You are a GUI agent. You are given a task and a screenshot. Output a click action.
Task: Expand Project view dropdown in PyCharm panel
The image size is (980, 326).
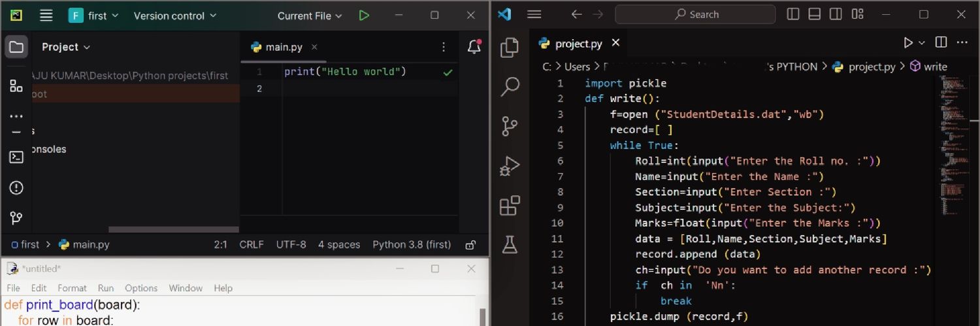(66, 47)
